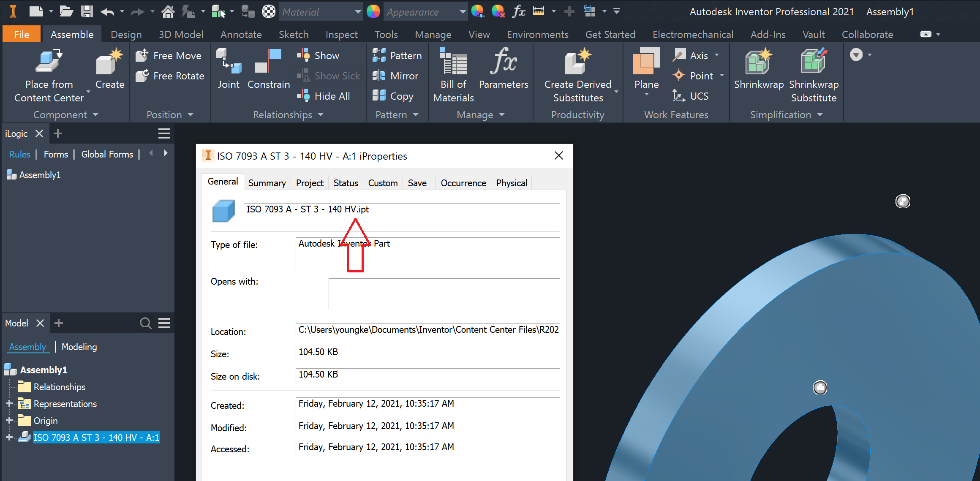Switch to Modeling view in Model browser

pyautogui.click(x=79, y=347)
